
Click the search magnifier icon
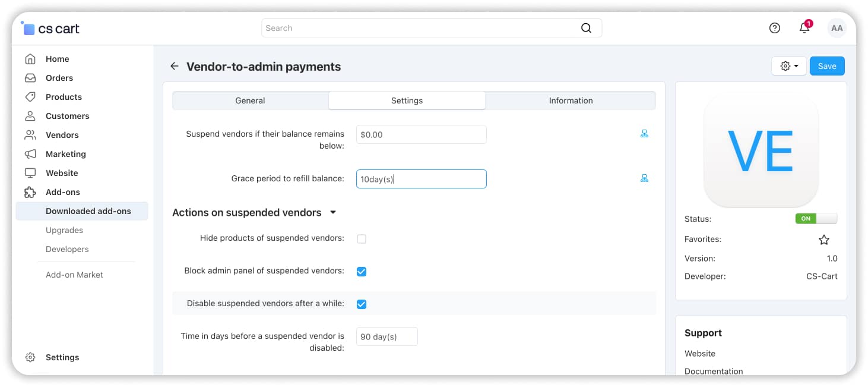[x=586, y=28]
